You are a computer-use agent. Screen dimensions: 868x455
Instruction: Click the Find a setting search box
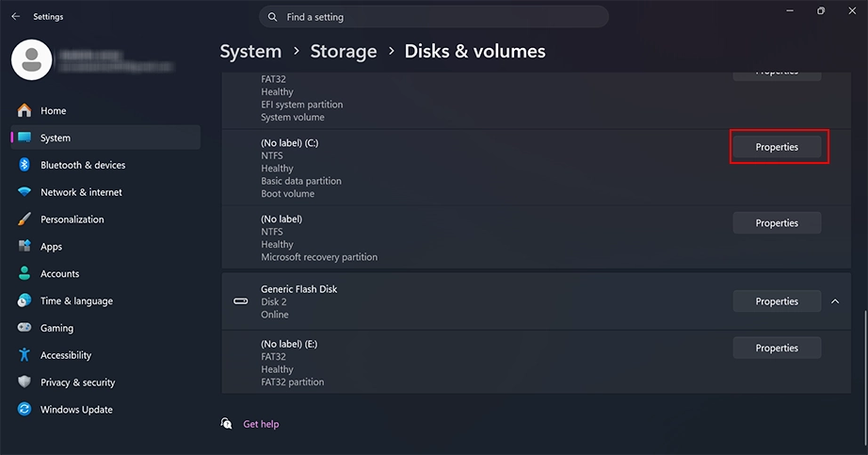click(434, 17)
